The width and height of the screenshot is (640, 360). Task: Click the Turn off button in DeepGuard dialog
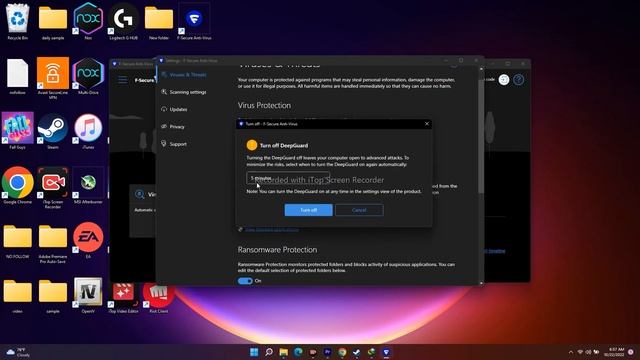[308, 210]
